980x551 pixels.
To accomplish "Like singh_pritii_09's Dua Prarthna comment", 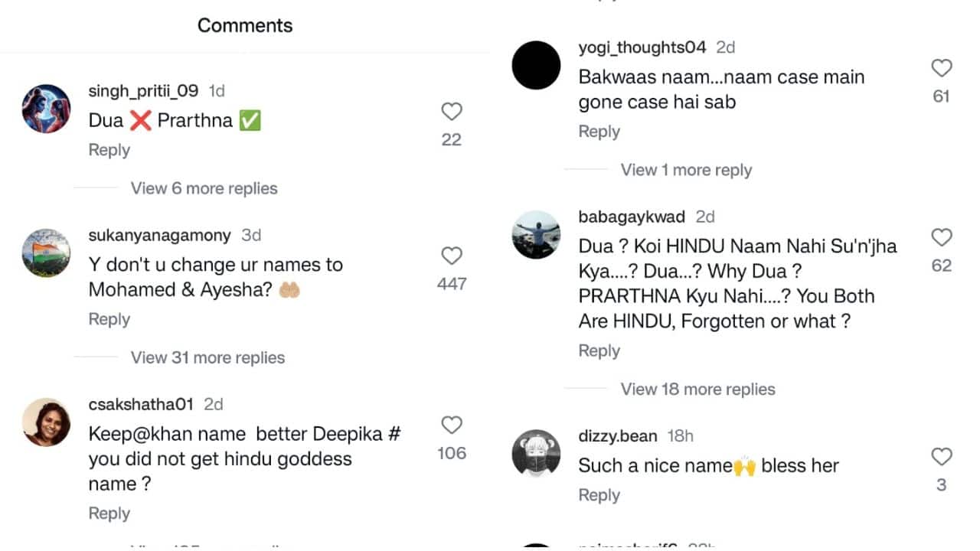I will [452, 112].
